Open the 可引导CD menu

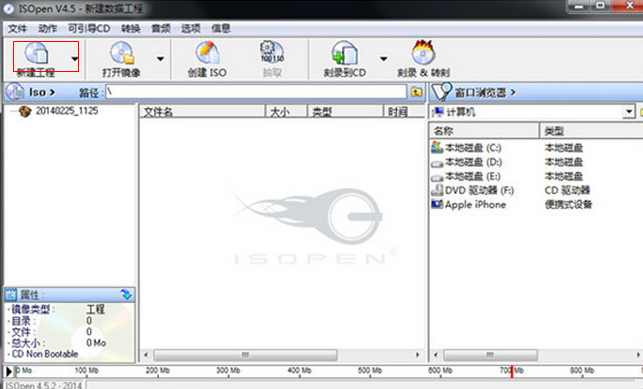pyautogui.click(x=89, y=28)
